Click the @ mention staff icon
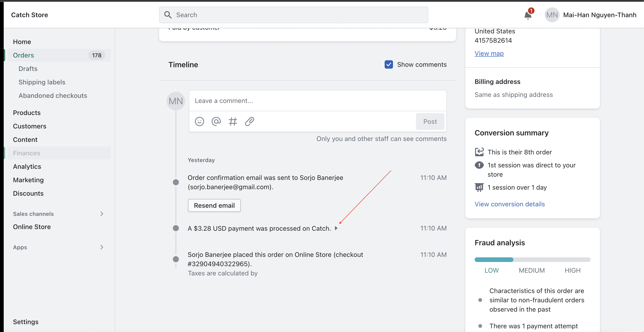Viewport: 644px width, 332px height. [x=216, y=121]
